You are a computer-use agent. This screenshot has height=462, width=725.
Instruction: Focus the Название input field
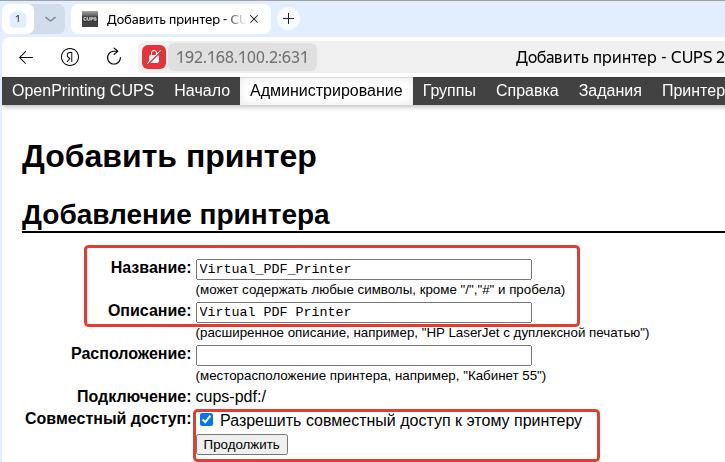tap(364, 269)
